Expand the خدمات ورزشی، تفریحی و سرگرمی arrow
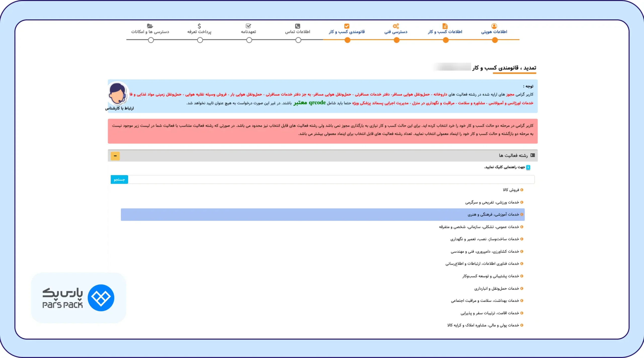Image resolution: width=644 pixels, height=358 pixels. [x=522, y=202]
